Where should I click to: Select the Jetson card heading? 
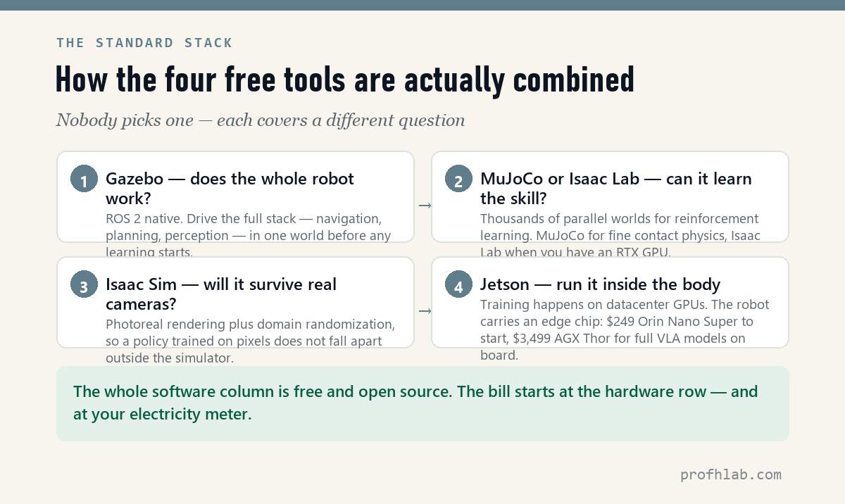click(x=601, y=284)
